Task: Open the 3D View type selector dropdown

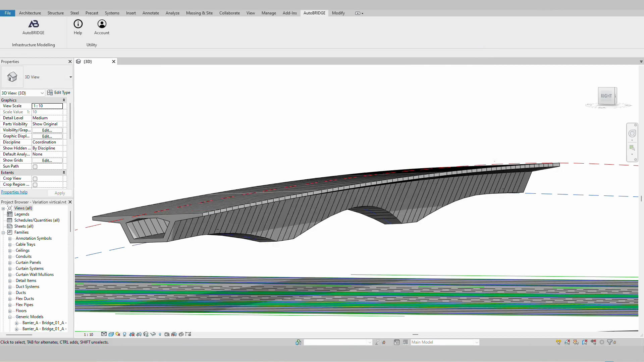Action: 70,77
